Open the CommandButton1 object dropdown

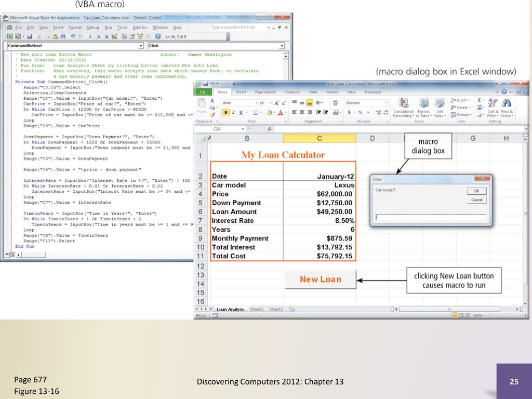(x=141, y=46)
